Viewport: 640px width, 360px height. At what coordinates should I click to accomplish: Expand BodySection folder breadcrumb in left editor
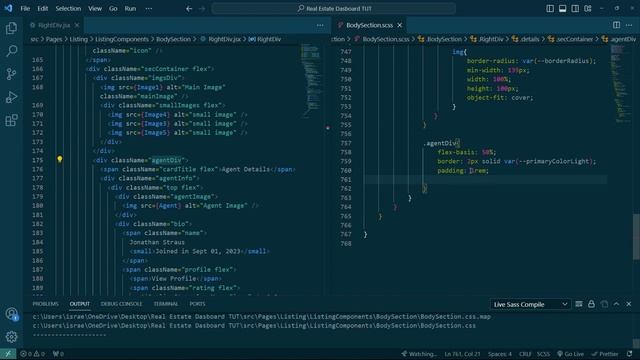click(173, 39)
